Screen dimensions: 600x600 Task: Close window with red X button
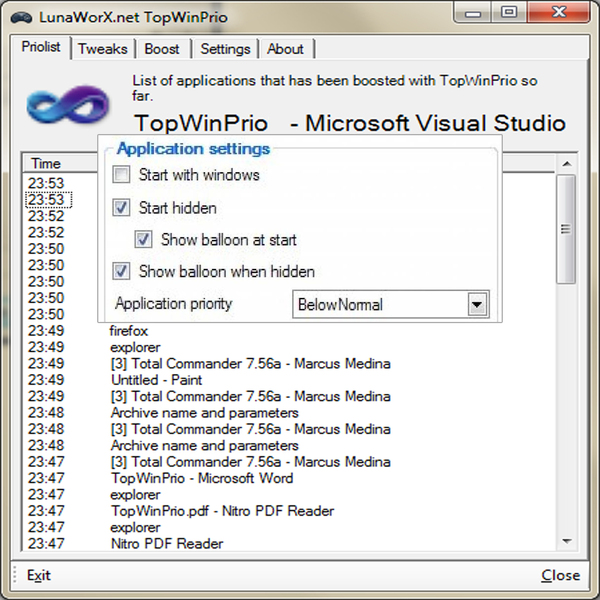pos(559,13)
